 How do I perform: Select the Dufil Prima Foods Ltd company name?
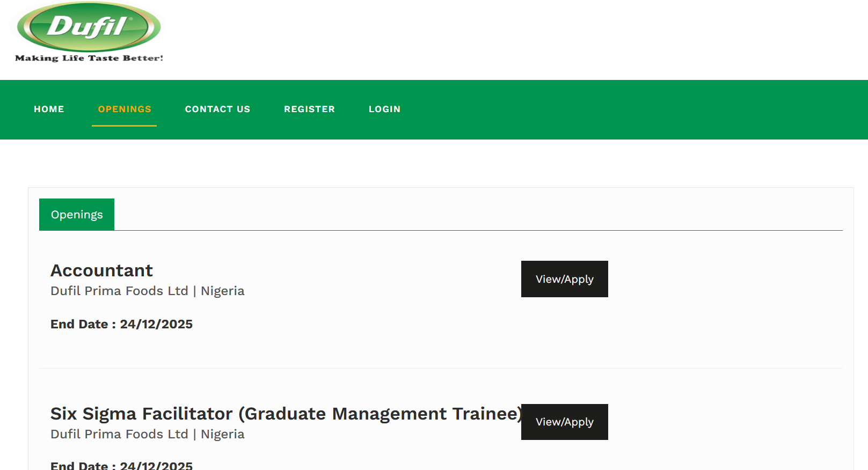tap(118, 290)
